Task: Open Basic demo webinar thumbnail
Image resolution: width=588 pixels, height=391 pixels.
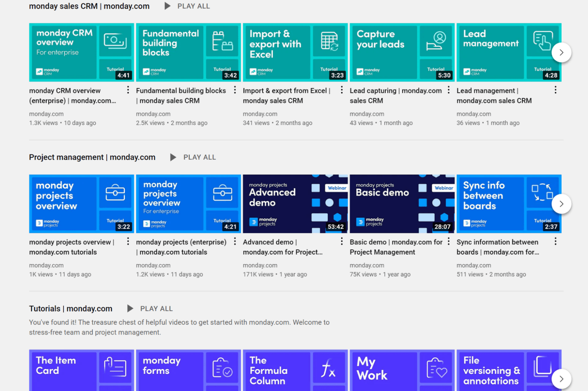Action: pos(402,204)
